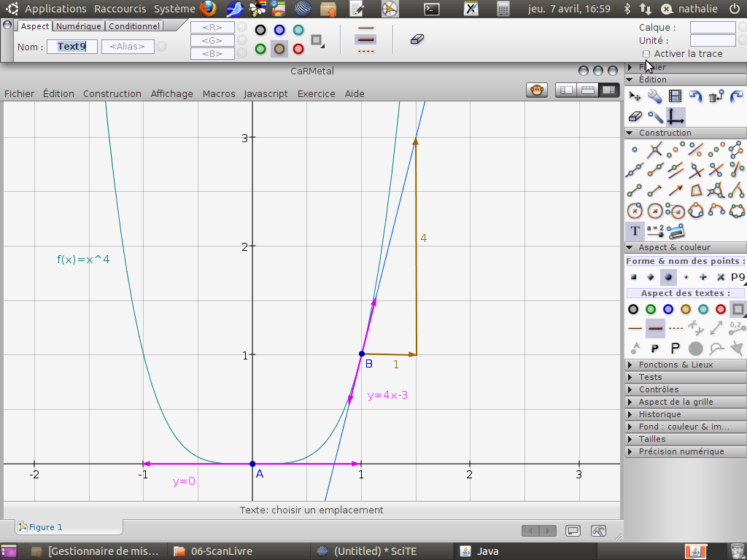Screen dimensions: 747x560
Task: Select the polygon construction tool
Action: (x=697, y=190)
